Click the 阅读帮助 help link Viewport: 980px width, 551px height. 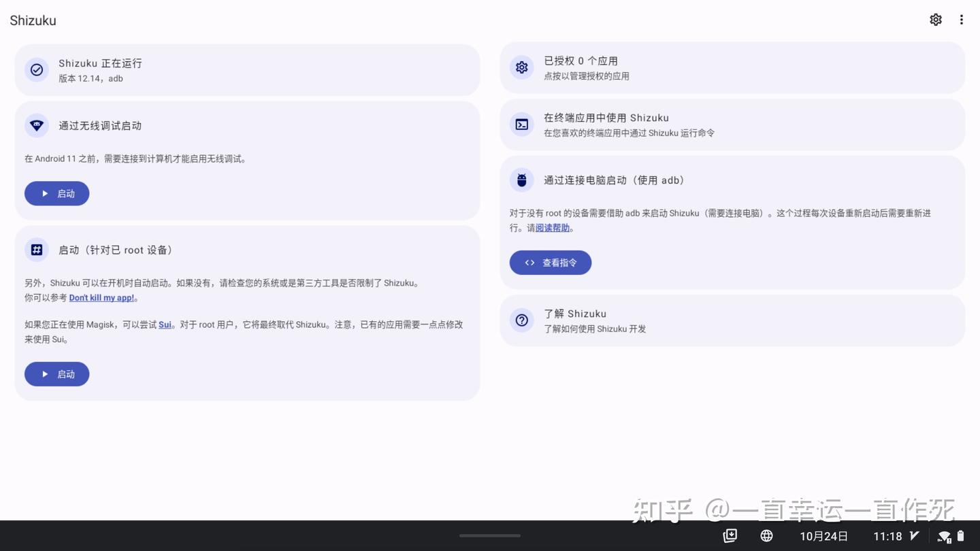pos(552,227)
